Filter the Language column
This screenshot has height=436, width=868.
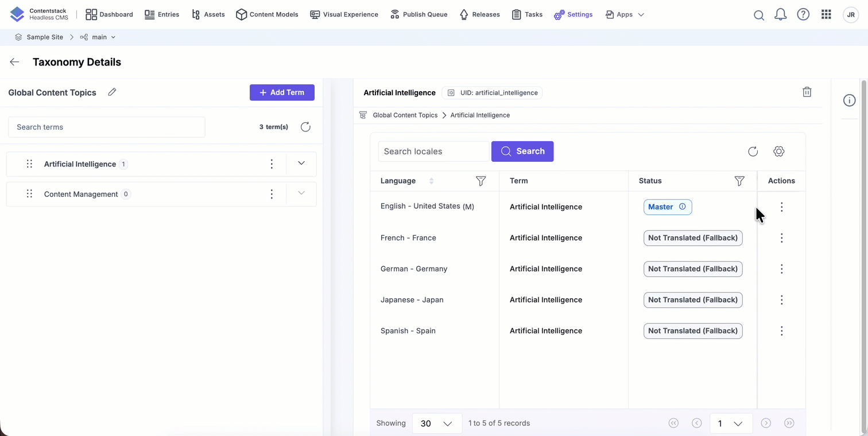coord(481,181)
